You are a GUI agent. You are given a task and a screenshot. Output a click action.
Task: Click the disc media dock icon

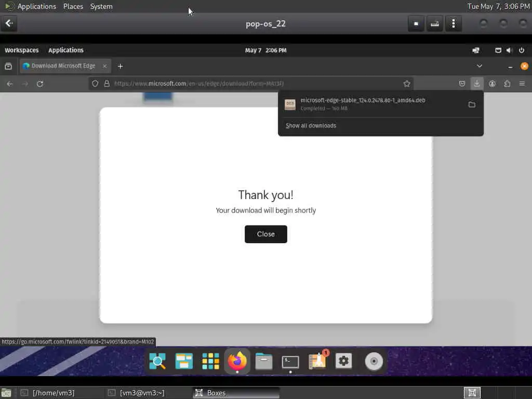374,361
